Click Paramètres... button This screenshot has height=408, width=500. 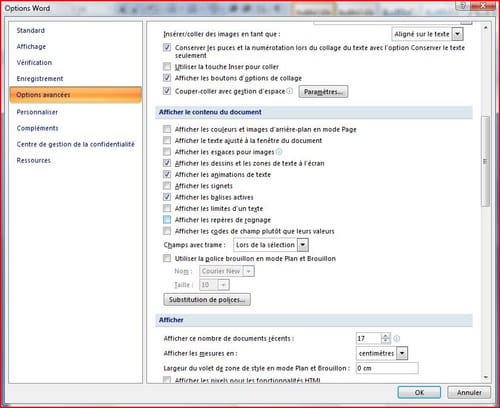(323, 92)
